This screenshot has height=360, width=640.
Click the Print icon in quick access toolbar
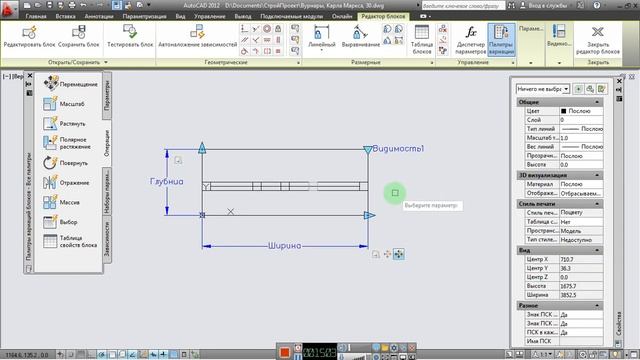[x=72, y=5]
